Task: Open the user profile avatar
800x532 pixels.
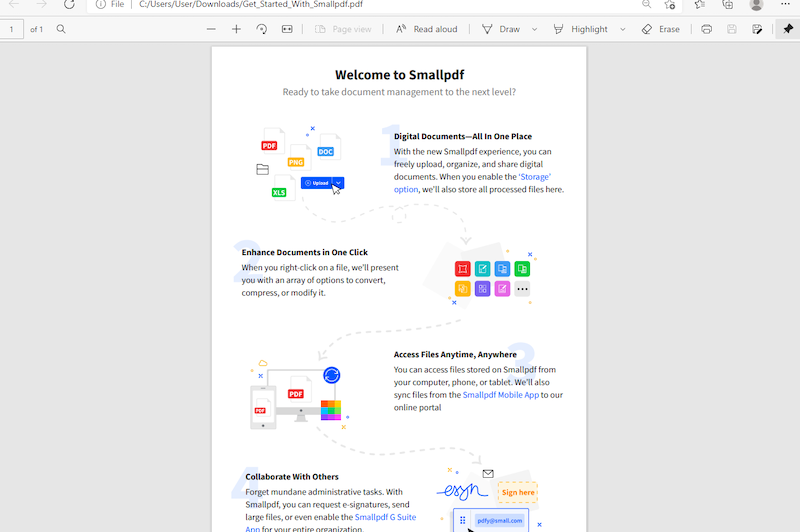Action: pyautogui.click(x=756, y=5)
